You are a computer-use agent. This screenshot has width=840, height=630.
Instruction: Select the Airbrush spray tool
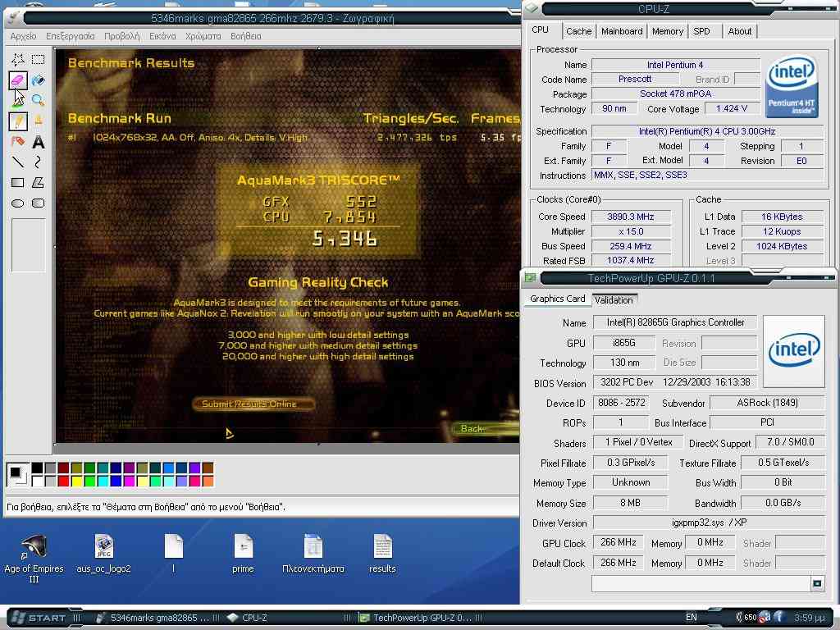tap(18, 141)
